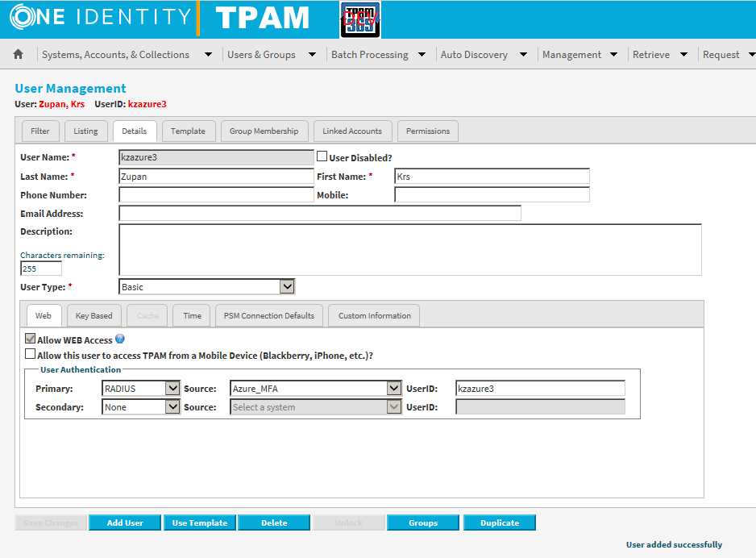Image resolution: width=756 pixels, height=558 pixels.
Task: Go to the Home page icon
Action: pyautogui.click(x=19, y=54)
